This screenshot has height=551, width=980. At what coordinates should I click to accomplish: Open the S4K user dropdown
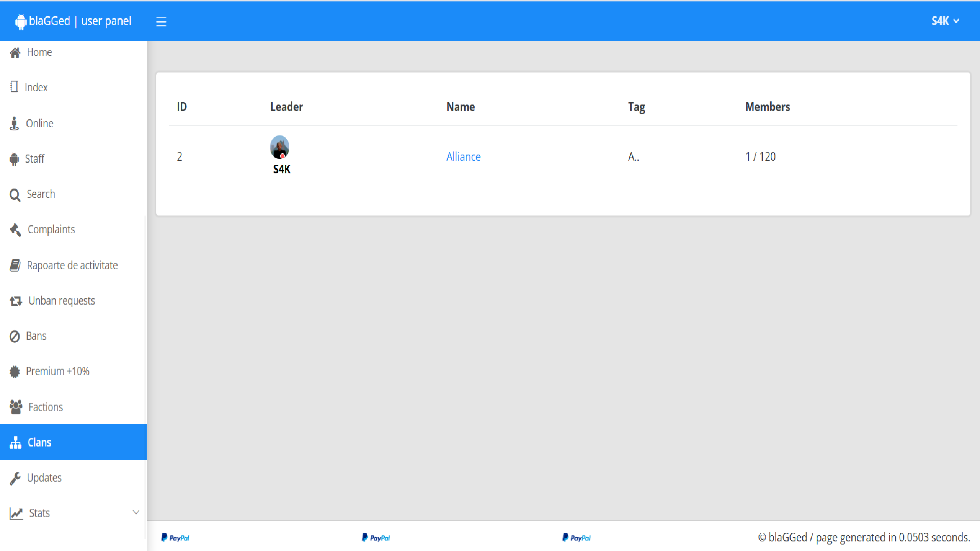945,21
